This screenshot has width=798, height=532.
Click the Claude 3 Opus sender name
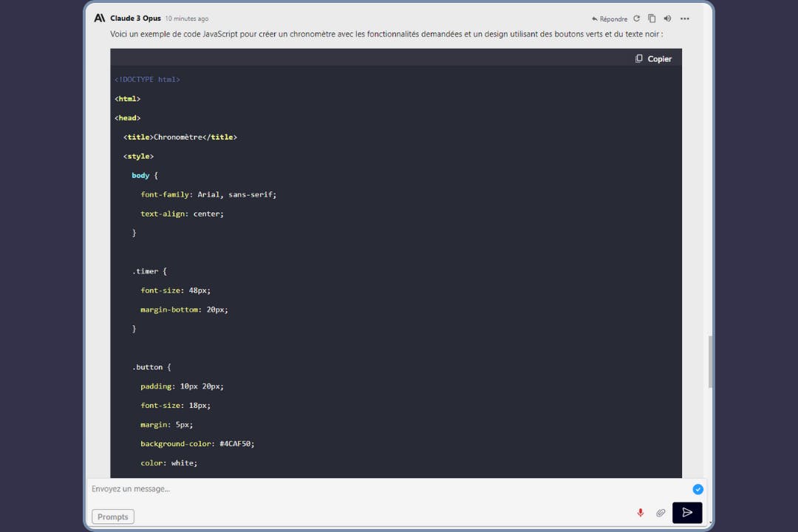135,18
